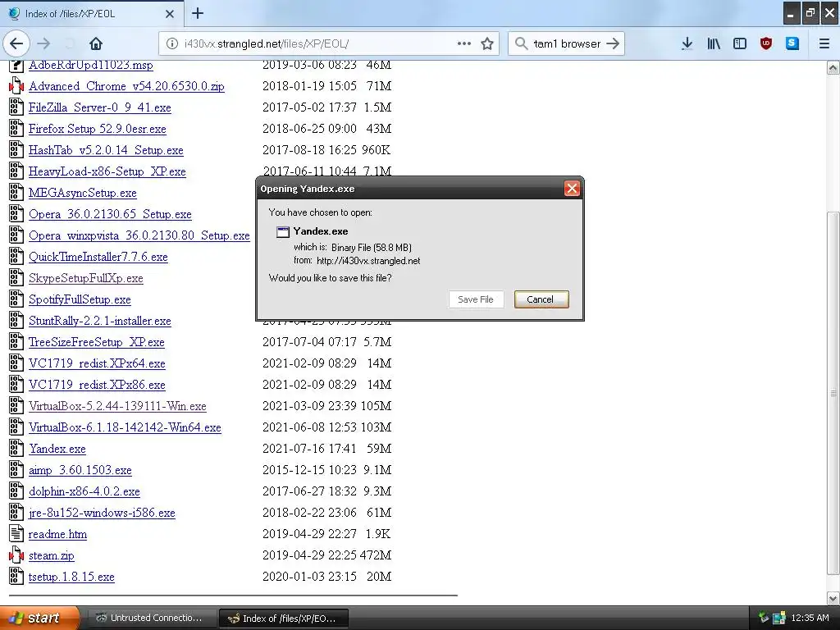
Task: Click the Yandex.exe link in listing
Action: 57,449
